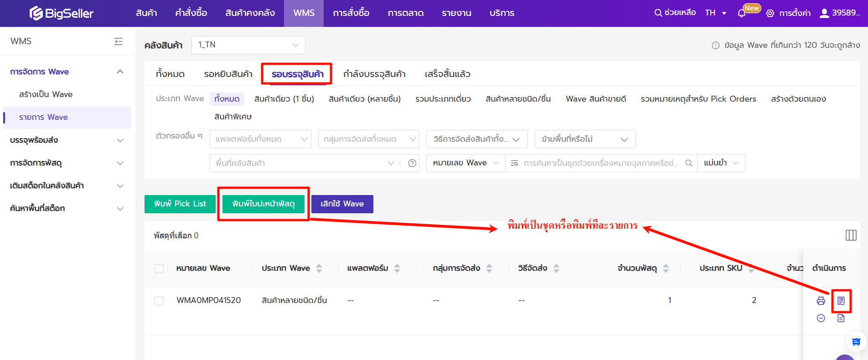Open the shipping method filter dropdown

(x=477, y=139)
